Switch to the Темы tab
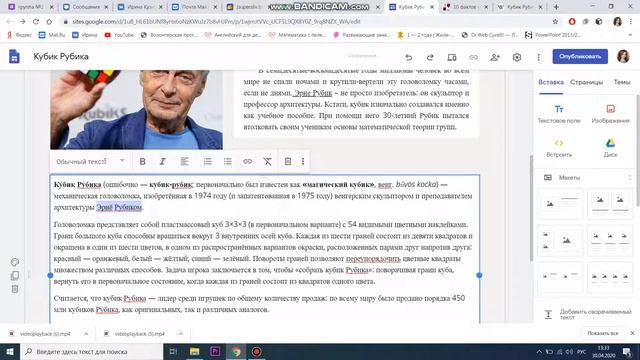640x360 pixels. 622,82
